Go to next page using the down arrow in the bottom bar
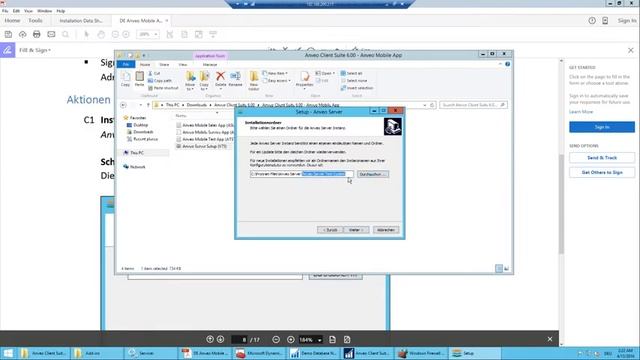 click(220, 339)
